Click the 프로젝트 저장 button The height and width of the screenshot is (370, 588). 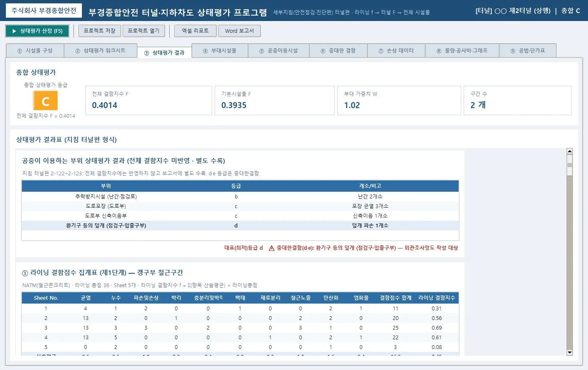point(100,31)
